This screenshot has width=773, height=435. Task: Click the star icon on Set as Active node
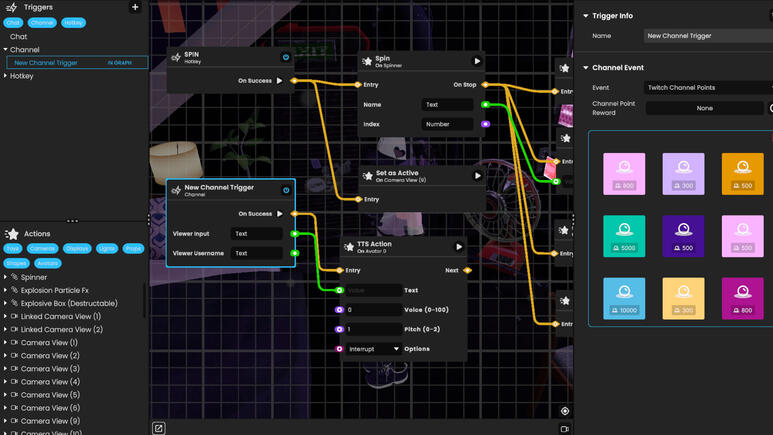click(368, 176)
